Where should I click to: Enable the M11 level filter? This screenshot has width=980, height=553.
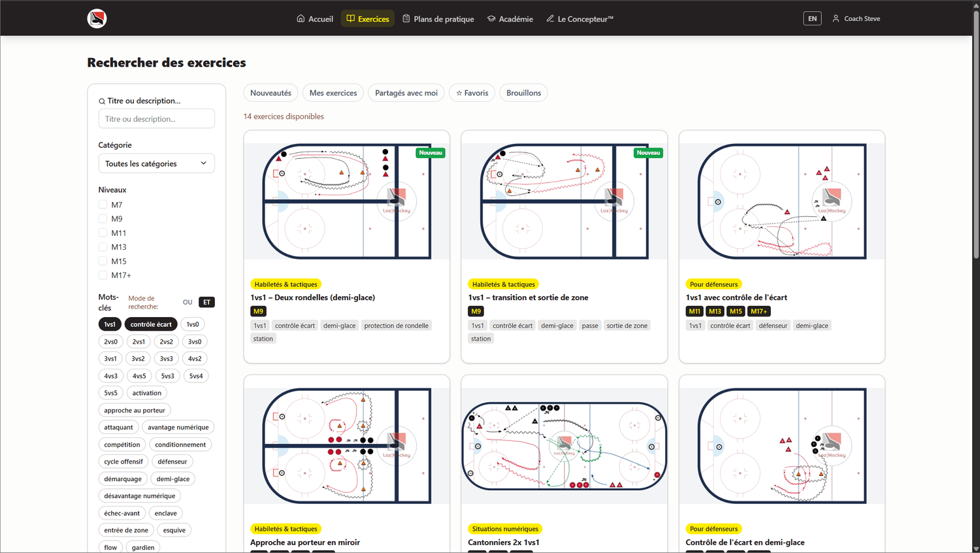click(103, 233)
